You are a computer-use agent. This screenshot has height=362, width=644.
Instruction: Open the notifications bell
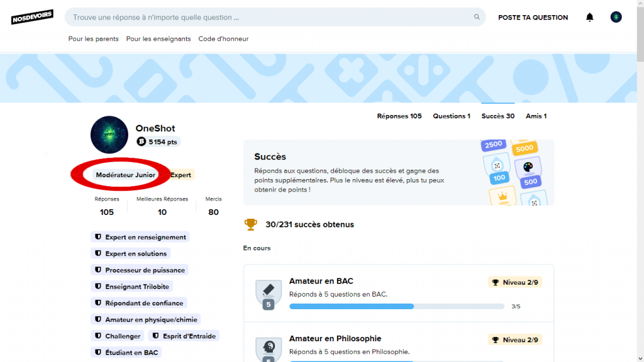click(589, 17)
